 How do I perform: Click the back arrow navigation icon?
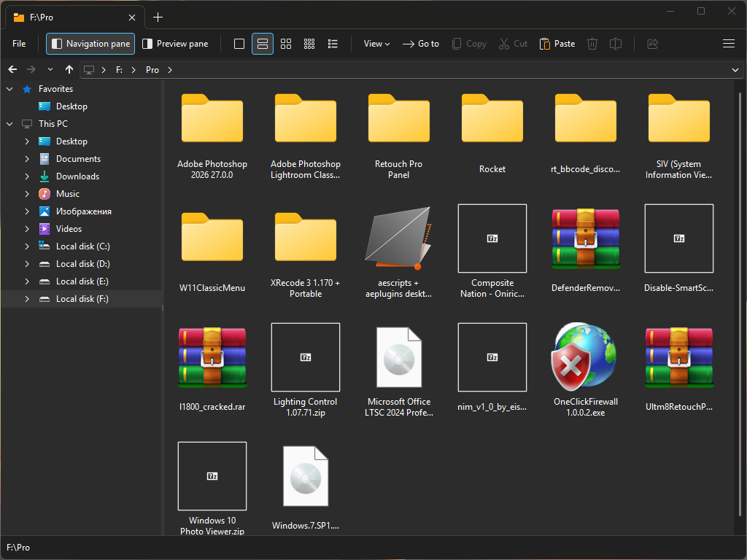(12, 70)
